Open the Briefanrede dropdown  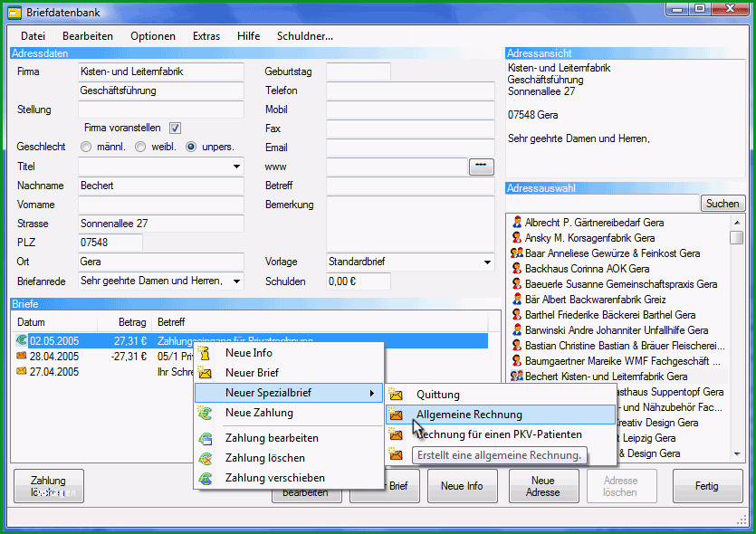click(x=236, y=281)
